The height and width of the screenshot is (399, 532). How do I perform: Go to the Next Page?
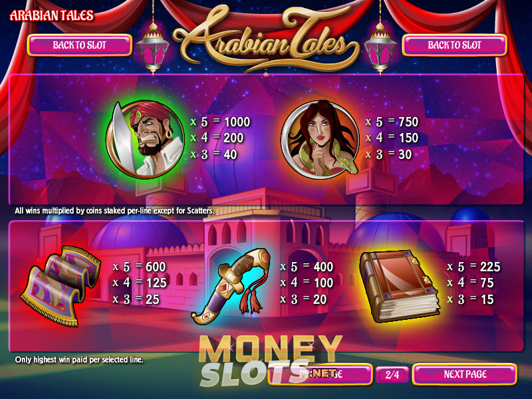[x=465, y=374]
